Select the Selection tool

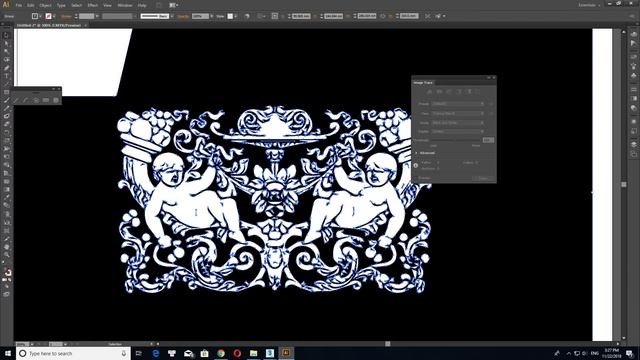(6, 35)
